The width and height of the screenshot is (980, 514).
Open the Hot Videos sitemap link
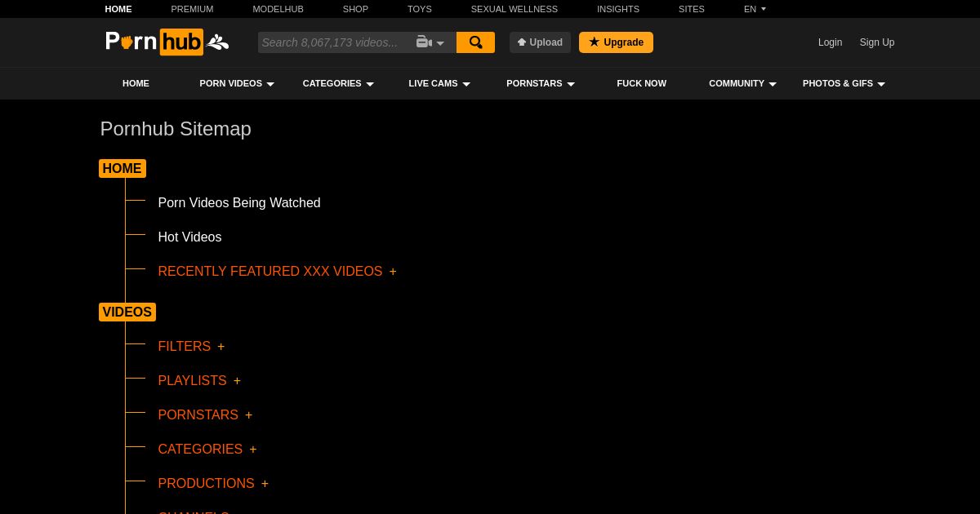[x=189, y=237]
